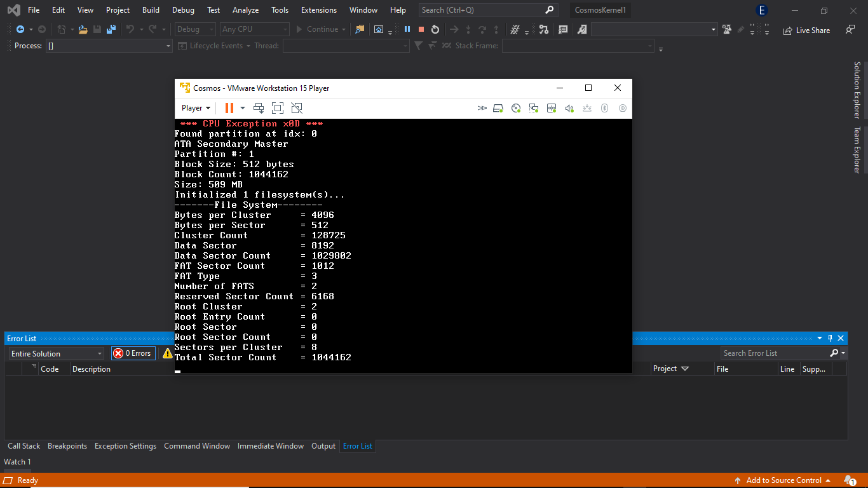This screenshot has width=868, height=488.
Task: Click the user account avatar E
Action: pyautogui.click(x=762, y=10)
